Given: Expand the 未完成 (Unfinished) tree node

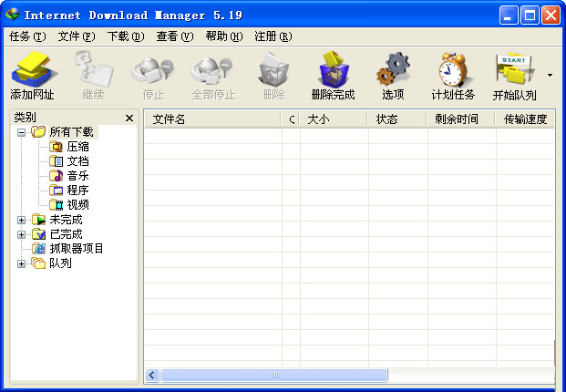Looking at the screenshot, I should 22,220.
